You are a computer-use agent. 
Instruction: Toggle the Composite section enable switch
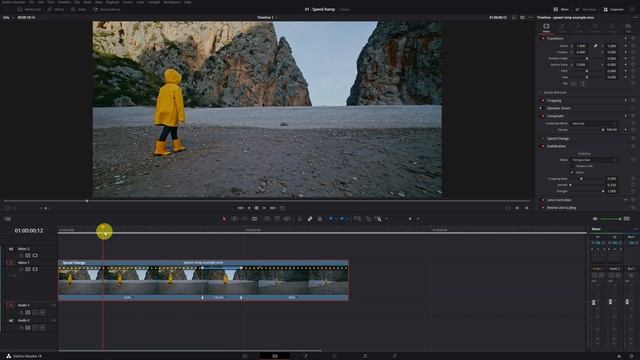(542, 116)
